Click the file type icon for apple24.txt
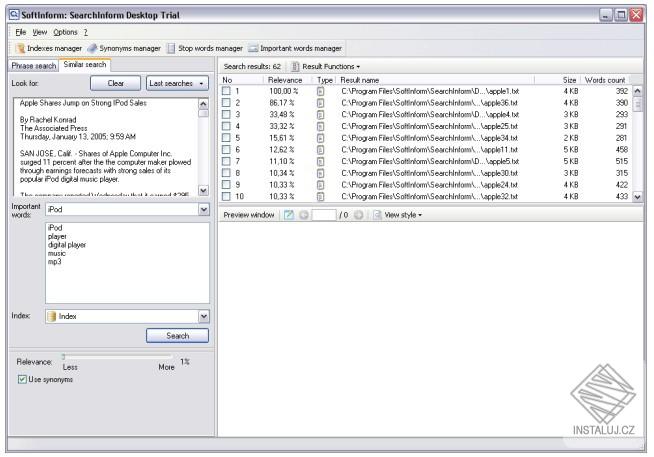Screen dimensions: 654x457 [320, 185]
